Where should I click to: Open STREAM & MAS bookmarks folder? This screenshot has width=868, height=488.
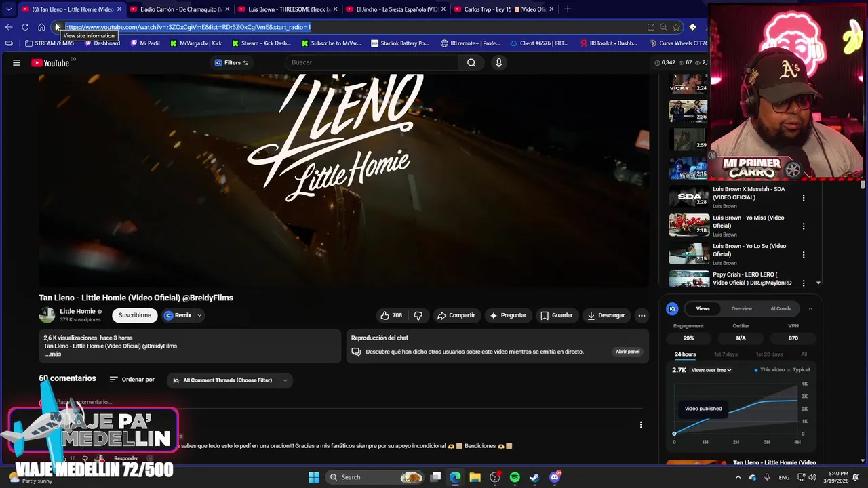[50, 43]
